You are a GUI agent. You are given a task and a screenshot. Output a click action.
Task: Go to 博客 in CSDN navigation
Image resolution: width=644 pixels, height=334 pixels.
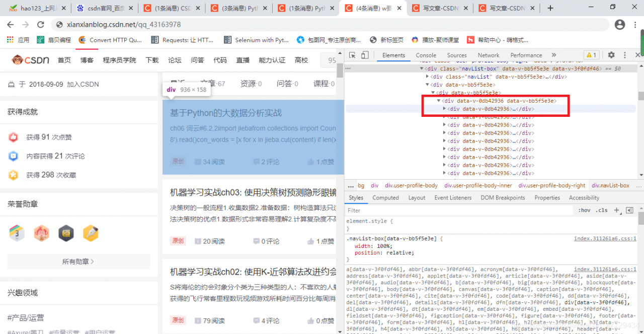[x=87, y=60]
